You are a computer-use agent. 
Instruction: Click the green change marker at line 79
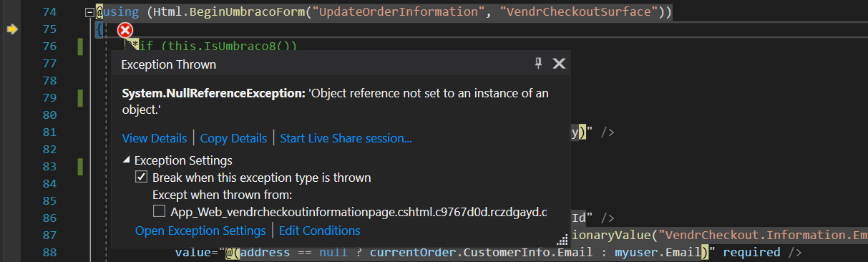tap(81, 98)
